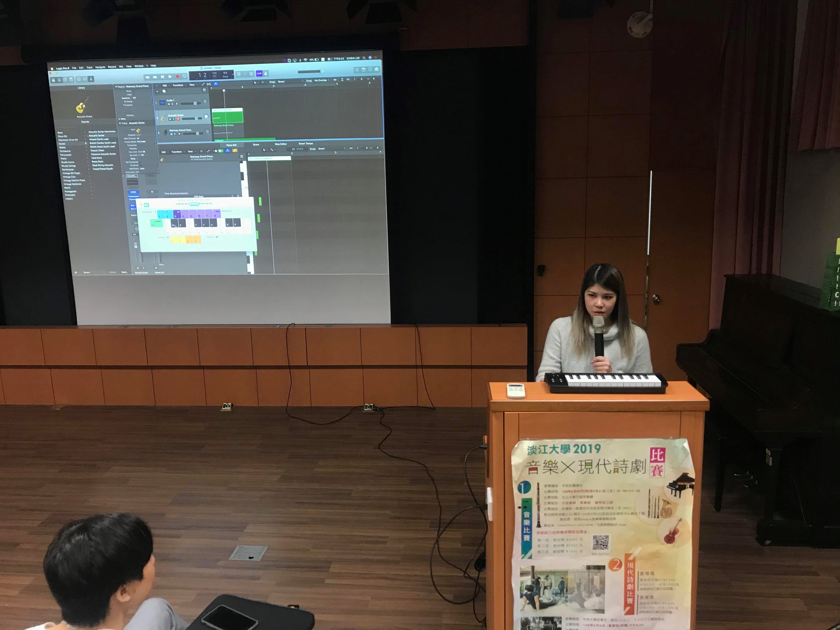Click the EXS24 instrument slot
The image size is (840, 630).
tap(133, 192)
